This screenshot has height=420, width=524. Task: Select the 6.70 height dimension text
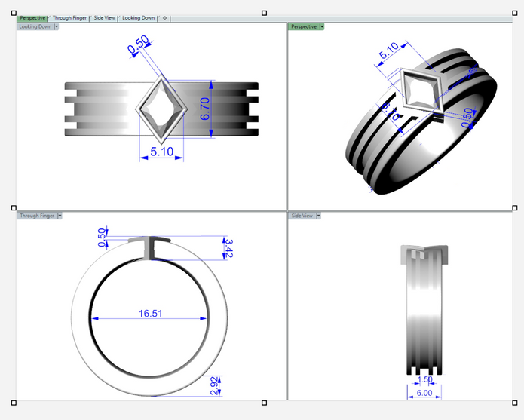pos(205,109)
